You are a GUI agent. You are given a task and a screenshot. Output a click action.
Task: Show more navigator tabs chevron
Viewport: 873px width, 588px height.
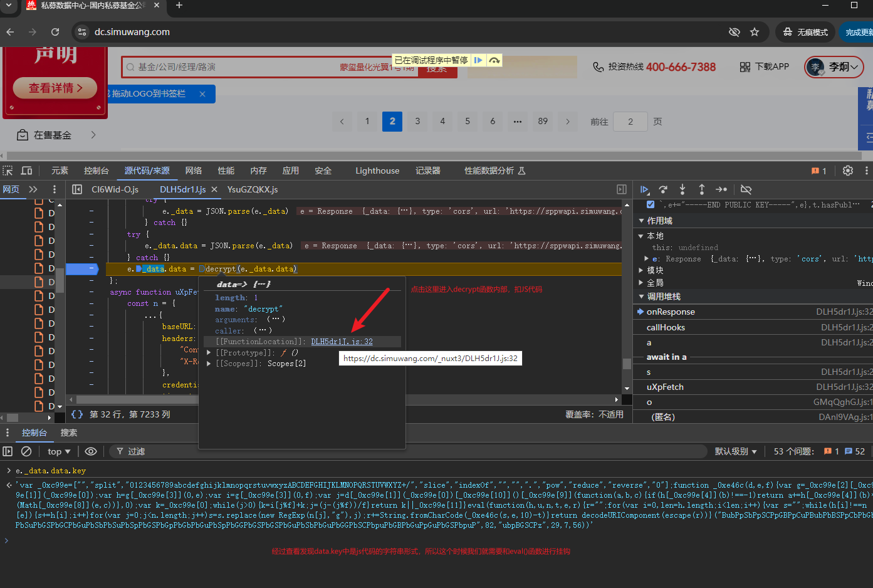click(33, 189)
